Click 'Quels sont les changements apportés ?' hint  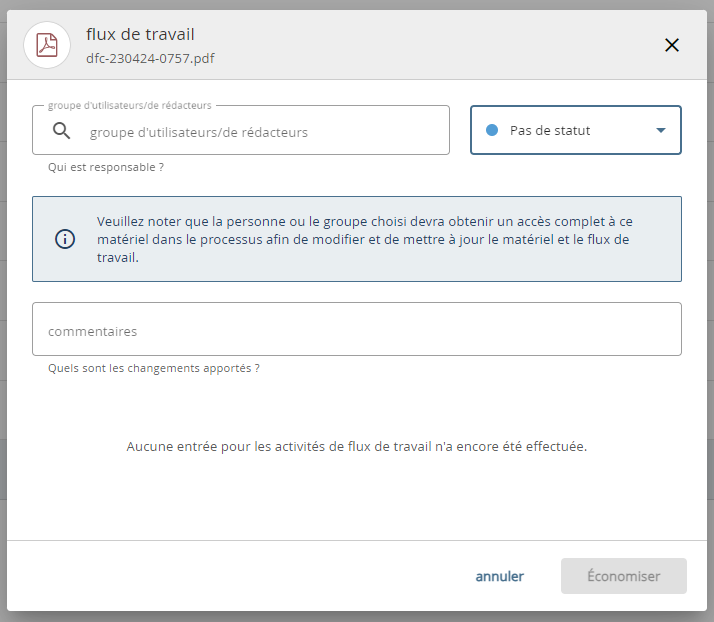point(154,368)
